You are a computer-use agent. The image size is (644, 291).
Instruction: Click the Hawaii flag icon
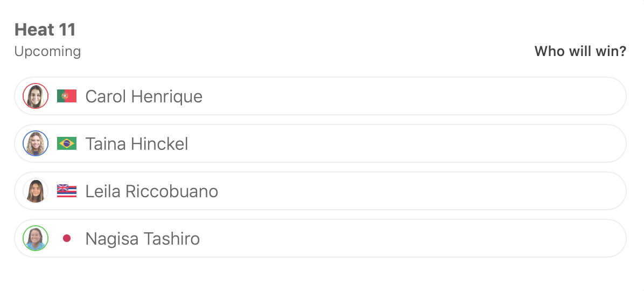pos(67,191)
